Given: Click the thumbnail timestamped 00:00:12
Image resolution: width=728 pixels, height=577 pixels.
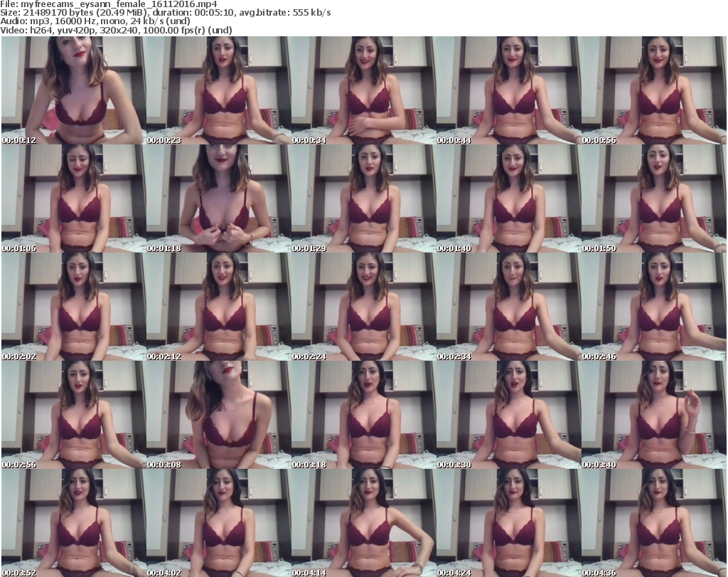Looking at the screenshot, I should (73, 90).
